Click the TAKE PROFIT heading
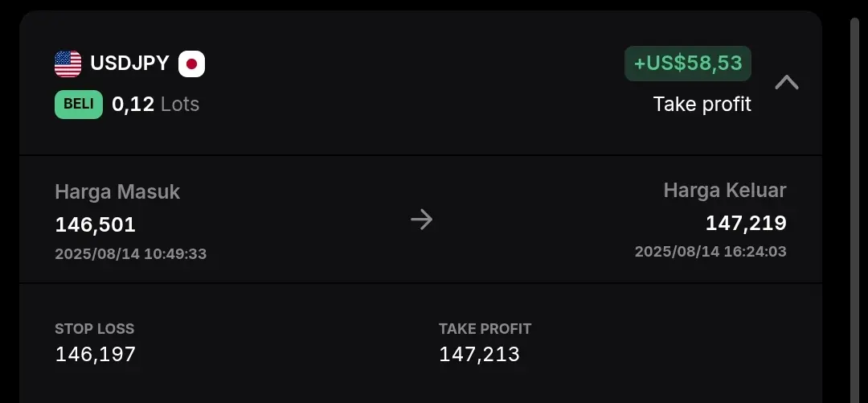Screen dimensions: 868x403 click(485, 329)
